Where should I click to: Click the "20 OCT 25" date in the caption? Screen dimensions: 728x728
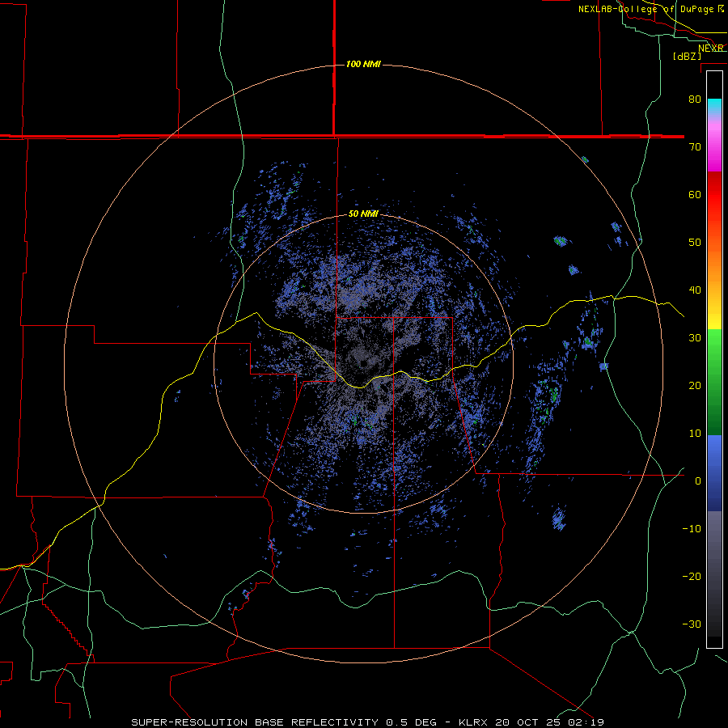(529, 722)
